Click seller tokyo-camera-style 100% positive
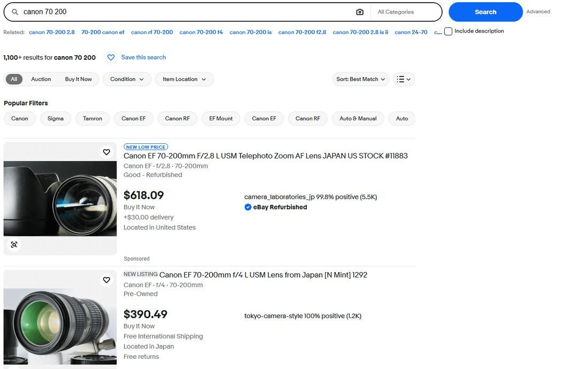Viewport: 588px width, 369px height. coord(303,316)
